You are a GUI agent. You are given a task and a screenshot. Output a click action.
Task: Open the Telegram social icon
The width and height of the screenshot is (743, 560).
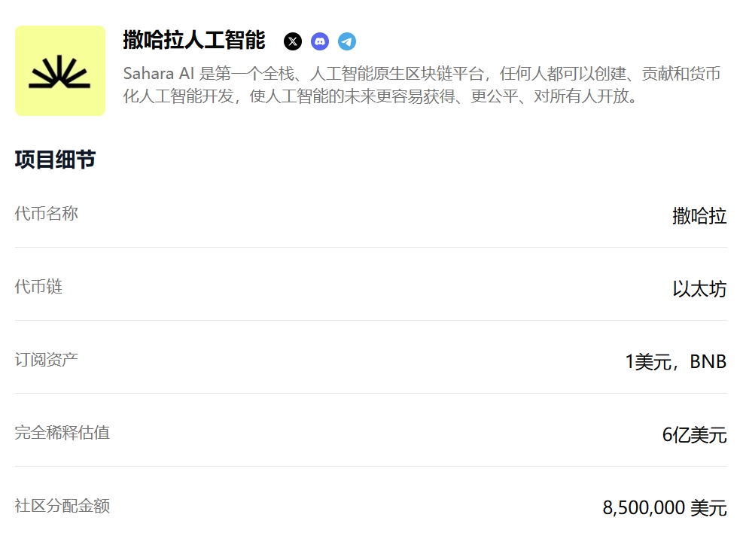tap(347, 41)
